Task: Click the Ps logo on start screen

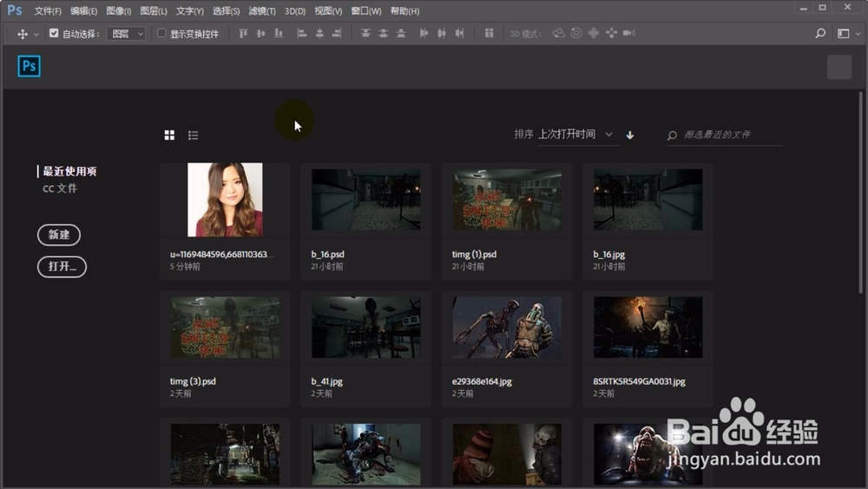Action: [x=29, y=66]
